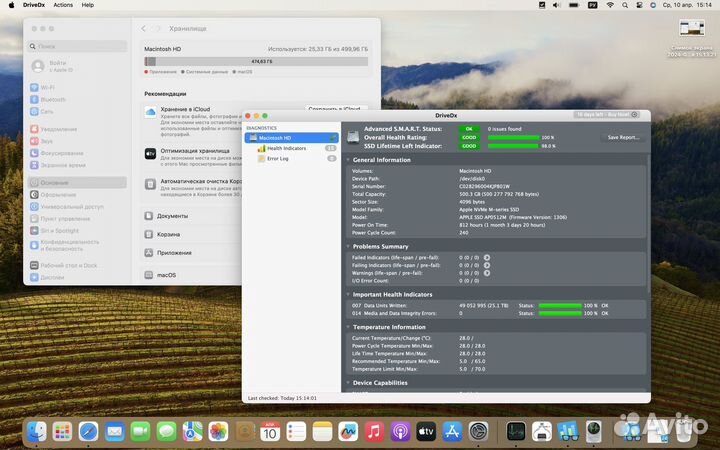Open the DriveDx menu in menu bar

[x=34, y=5]
